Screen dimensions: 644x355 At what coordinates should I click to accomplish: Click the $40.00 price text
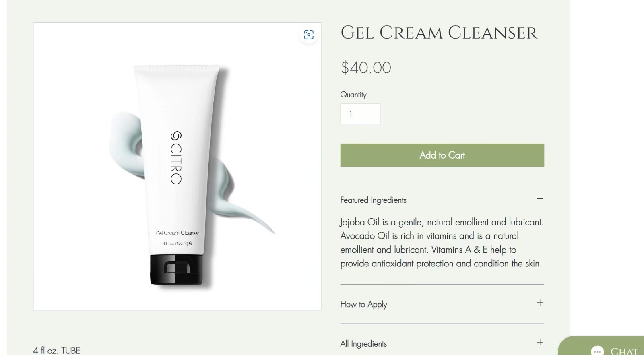coord(366,68)
